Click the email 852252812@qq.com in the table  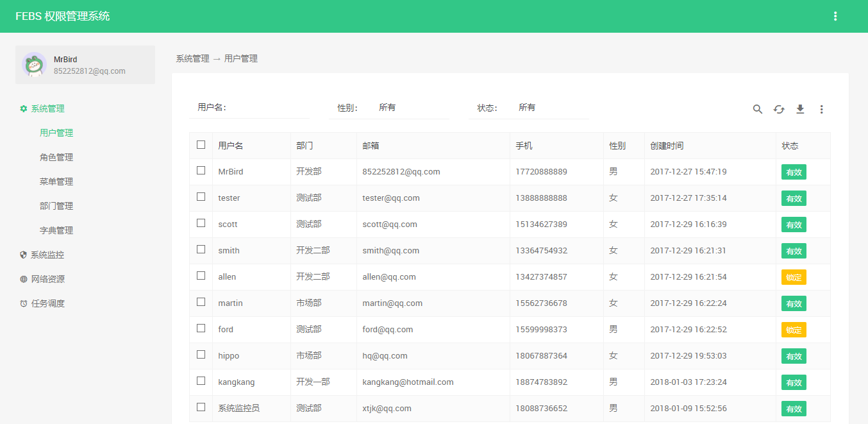(x=401, y=171)
